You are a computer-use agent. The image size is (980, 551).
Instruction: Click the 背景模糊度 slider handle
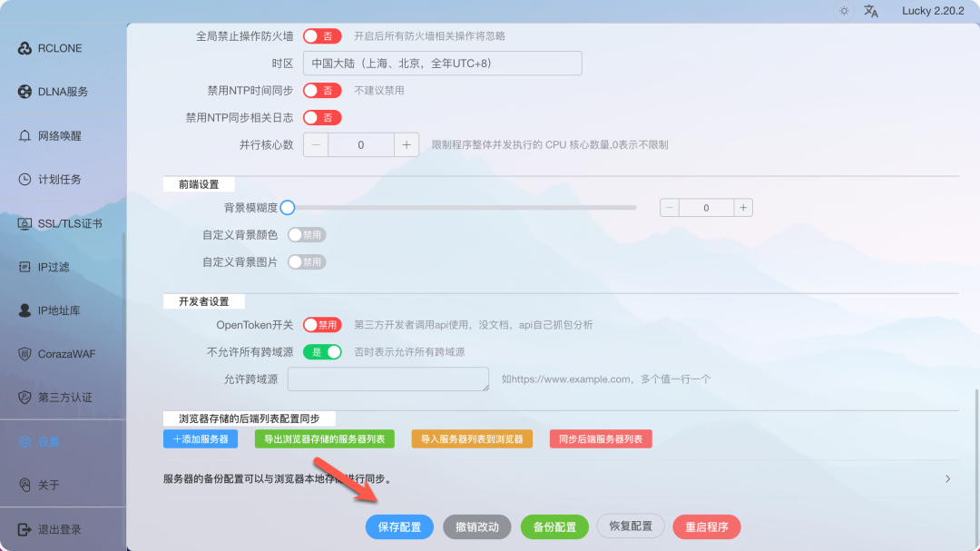coord(288,208)
